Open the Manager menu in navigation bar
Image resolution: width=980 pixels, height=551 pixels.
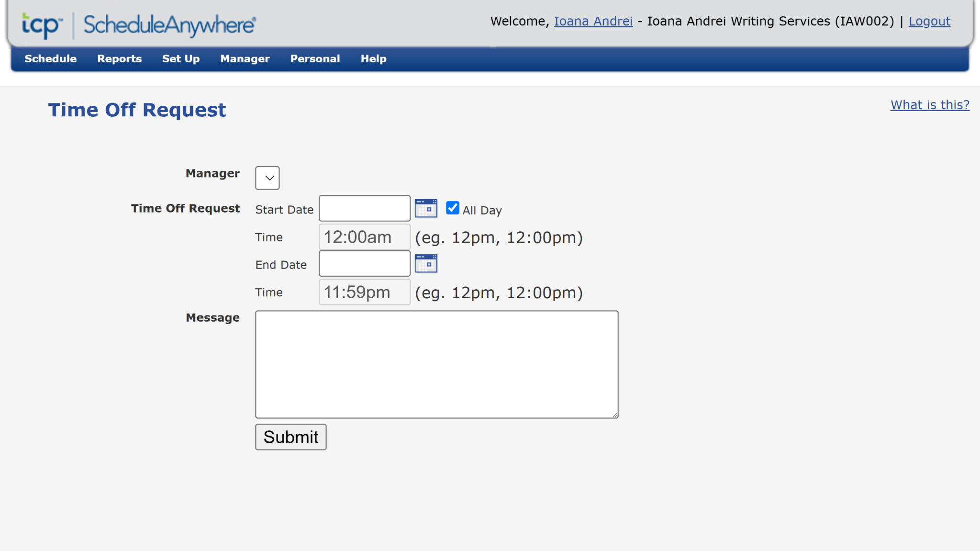[245, 58]
